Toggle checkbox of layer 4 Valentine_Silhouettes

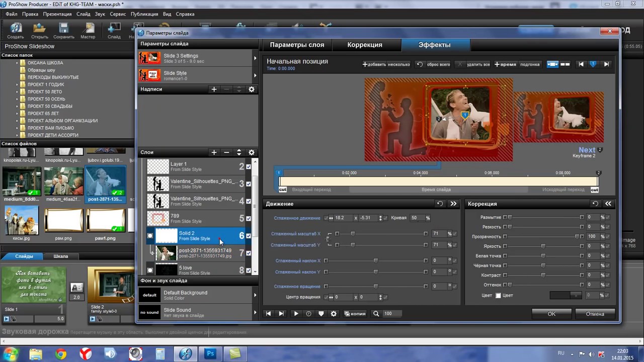[249, 202]
